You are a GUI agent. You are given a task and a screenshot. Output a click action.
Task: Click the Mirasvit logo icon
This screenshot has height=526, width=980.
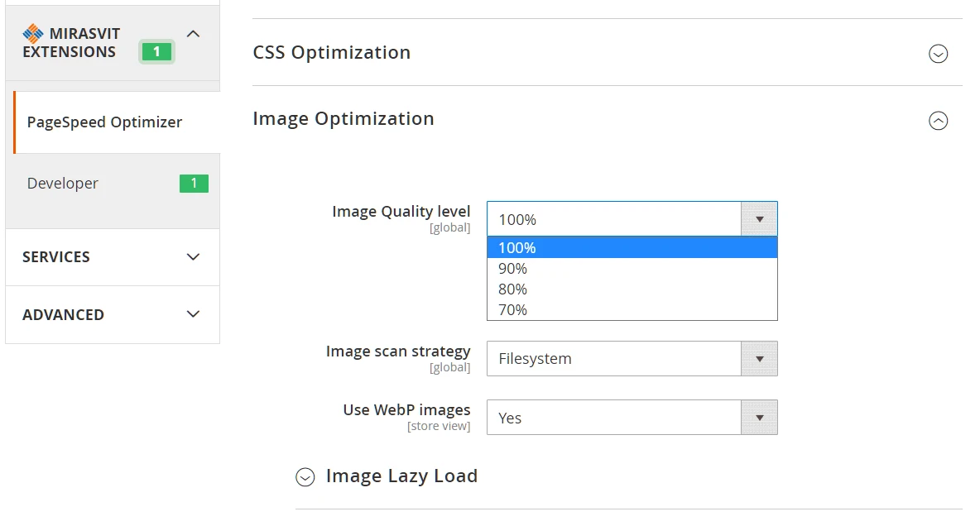[x=32, y=34]
